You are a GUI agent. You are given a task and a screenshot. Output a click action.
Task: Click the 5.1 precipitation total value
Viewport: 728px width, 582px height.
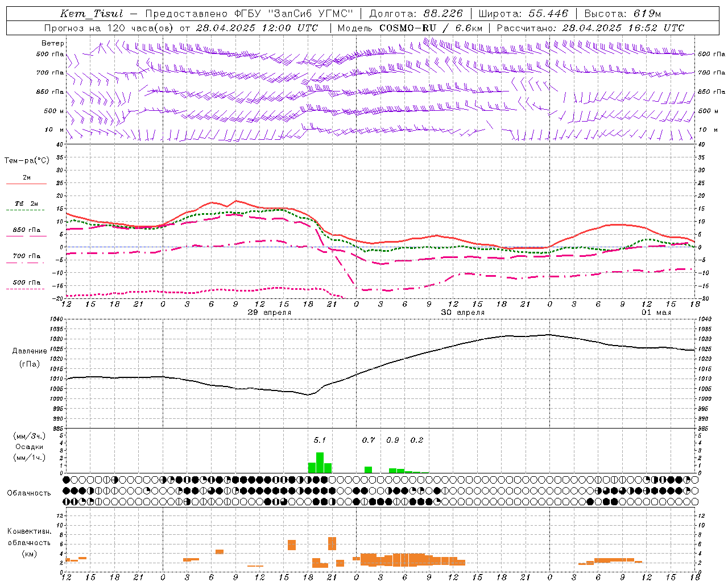coord(320,440)
